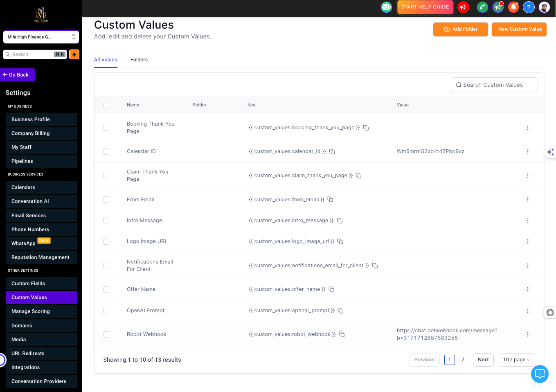556x392 pixels.
Task: Select the All Values tab
Action: (x=106, y=60)
